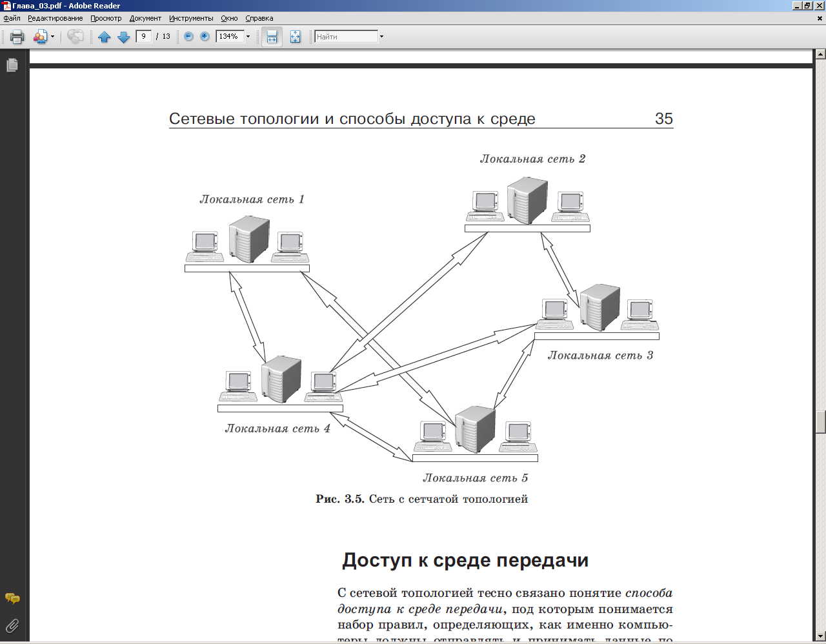
Task: Open the zoom level dropdown arrow
Action: click(248, 37)
